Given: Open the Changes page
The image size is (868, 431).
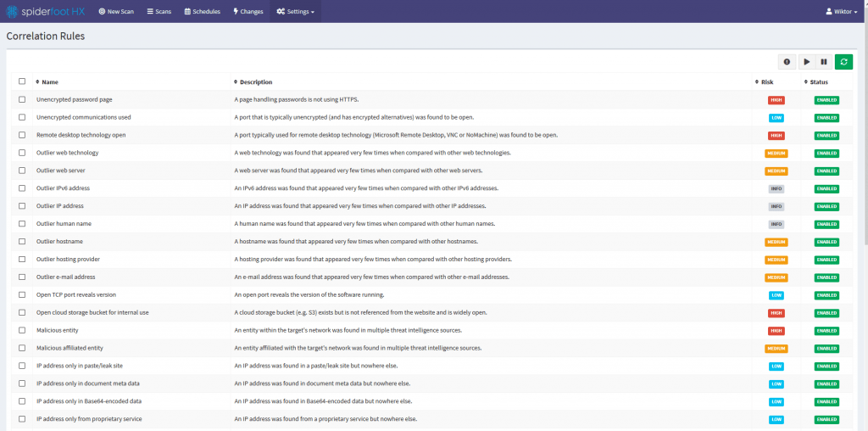Looking at the screenshot, I should point(248,12).
